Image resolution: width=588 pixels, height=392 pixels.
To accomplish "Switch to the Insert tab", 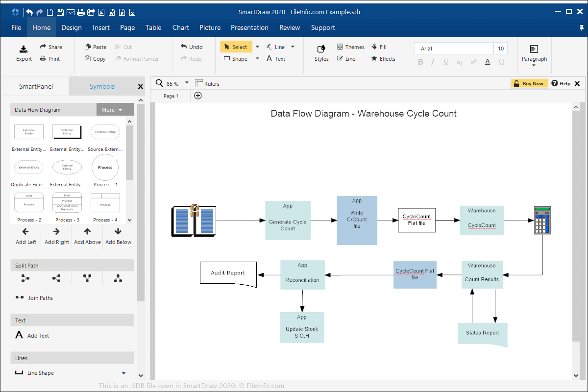I will 101,27.
